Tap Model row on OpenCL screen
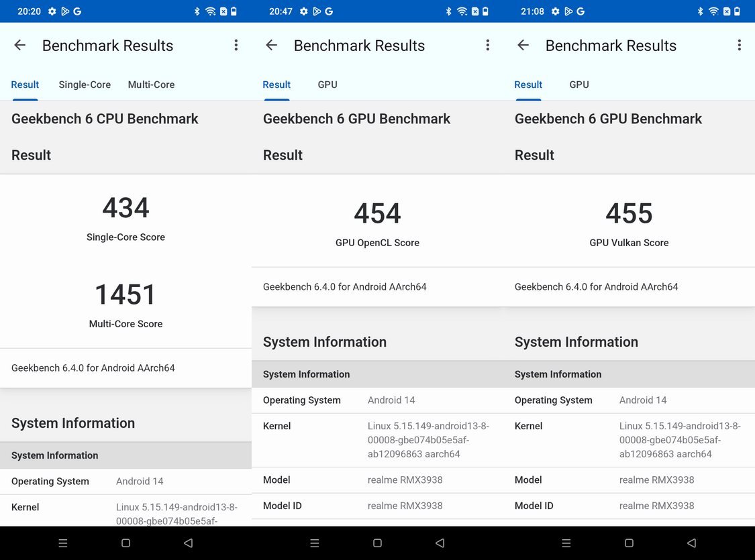Viewport: 755px width, 560px height. tap(377, 480)
